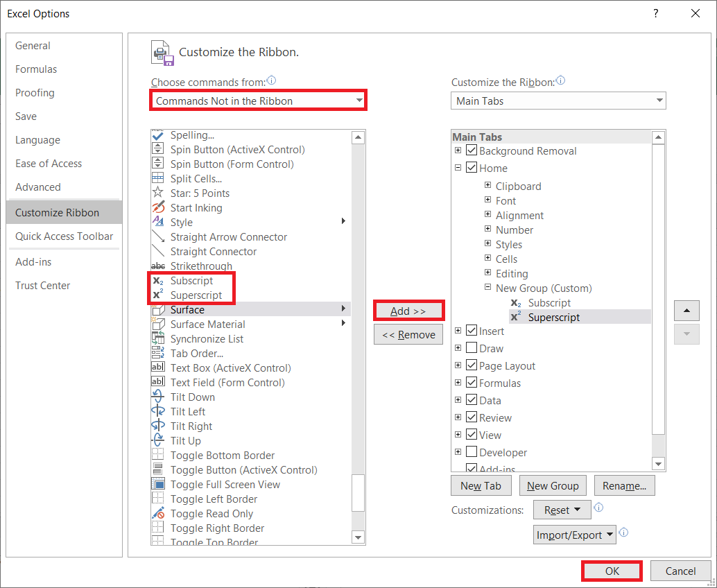
Task: Select the Spelling command icon
Action: click(x=158, y=135)
